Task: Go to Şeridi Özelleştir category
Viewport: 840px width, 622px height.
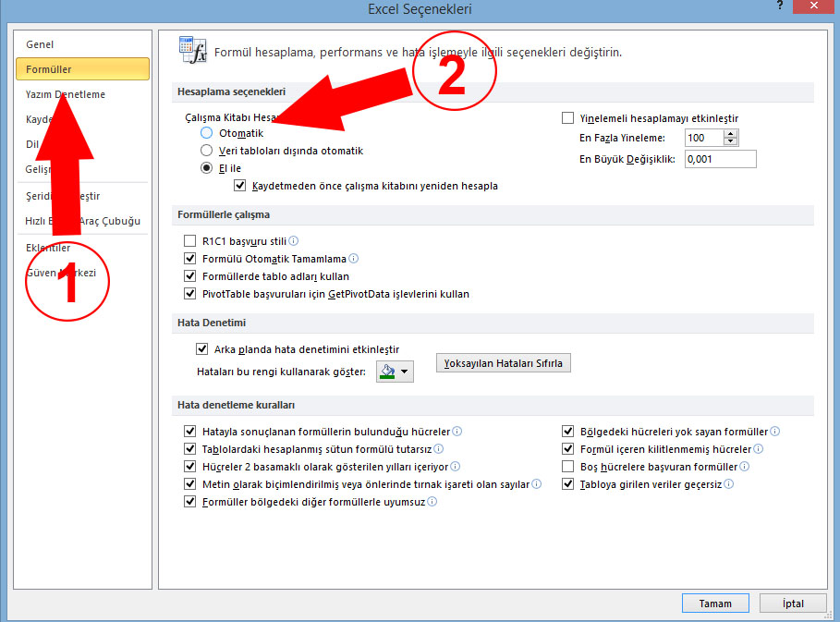Action: point(83,196)
